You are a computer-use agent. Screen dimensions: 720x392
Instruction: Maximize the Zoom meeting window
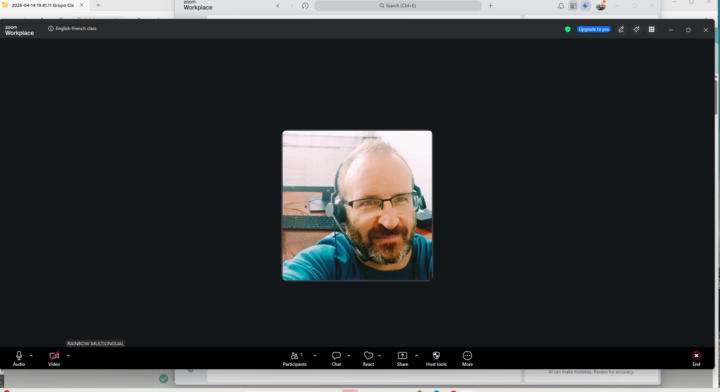point(688,30)
